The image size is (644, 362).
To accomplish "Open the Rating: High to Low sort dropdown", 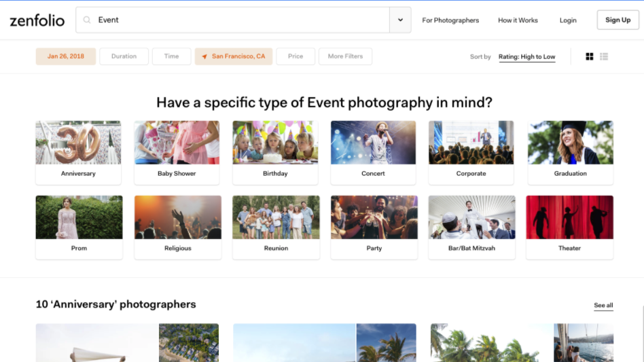I will (526, 57).
